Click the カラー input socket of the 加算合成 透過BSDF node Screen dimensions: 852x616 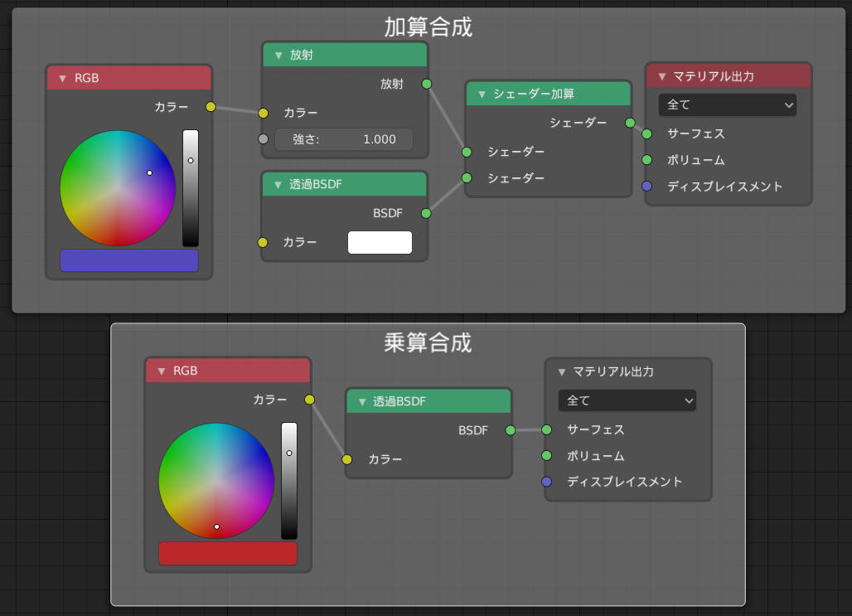click(x=263, y=242)
